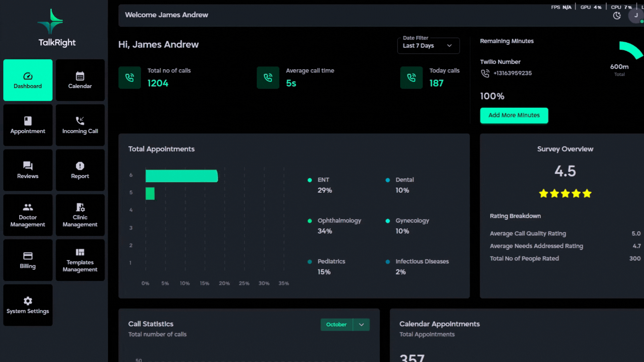Expand the Date Filter Last 7 Days dropdown
Image resolution: width=644 pixels, height=362 pixels.
[x=428, y=46]
